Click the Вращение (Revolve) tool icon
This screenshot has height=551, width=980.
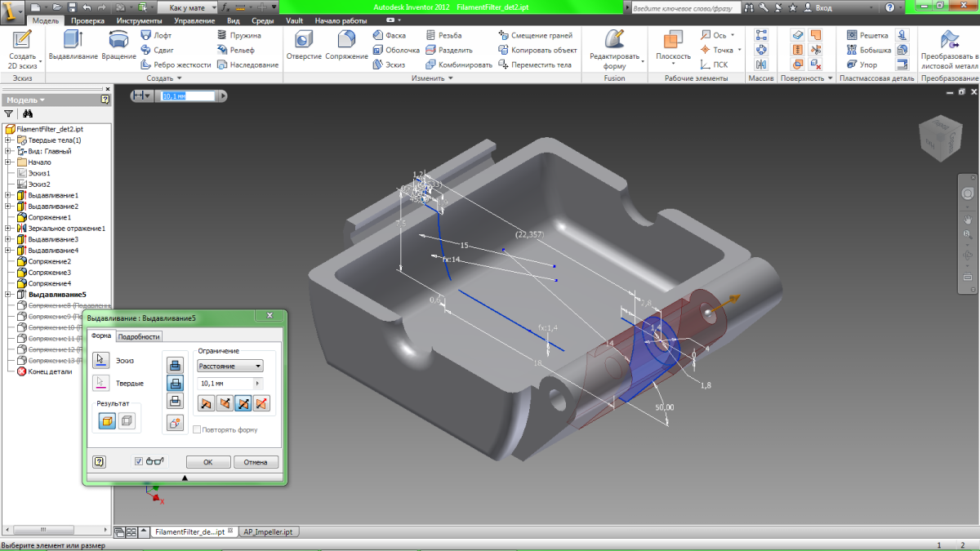119,41
